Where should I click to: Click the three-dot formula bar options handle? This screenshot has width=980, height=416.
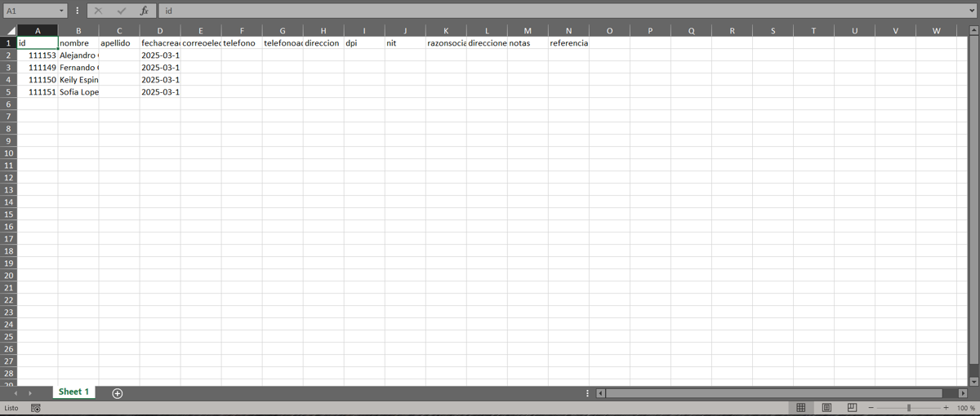point(78,11)
